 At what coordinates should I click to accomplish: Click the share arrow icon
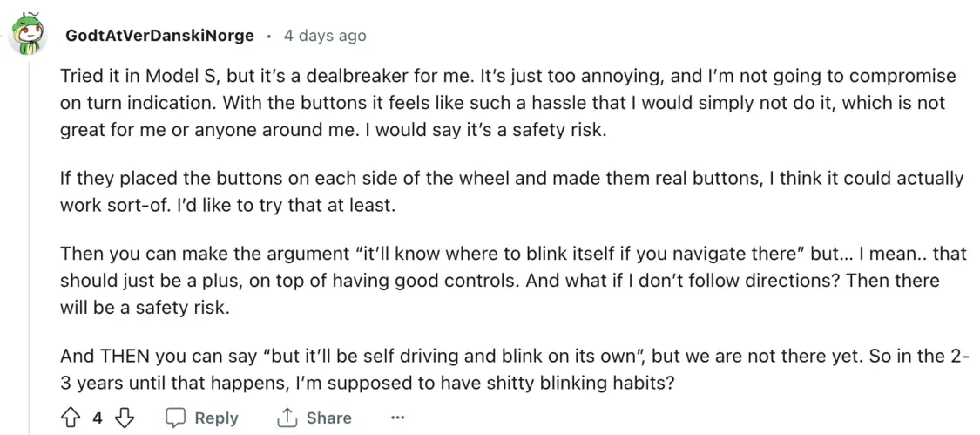(287, 418)
